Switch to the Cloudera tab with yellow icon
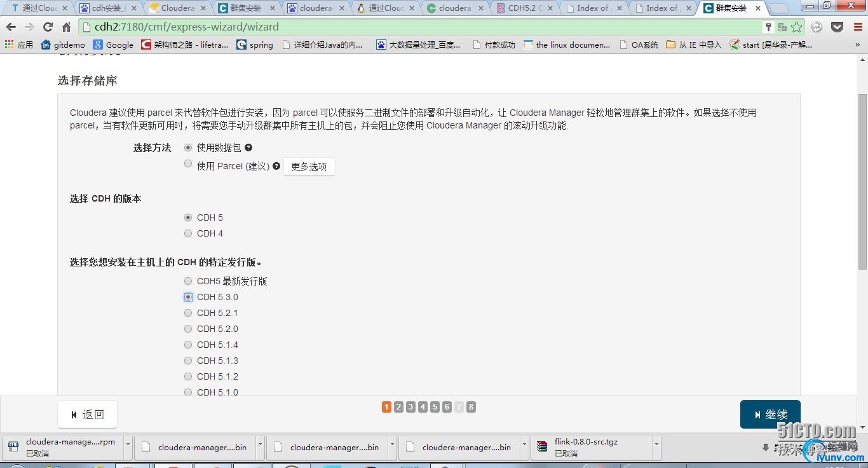 [x=178, y=8]
